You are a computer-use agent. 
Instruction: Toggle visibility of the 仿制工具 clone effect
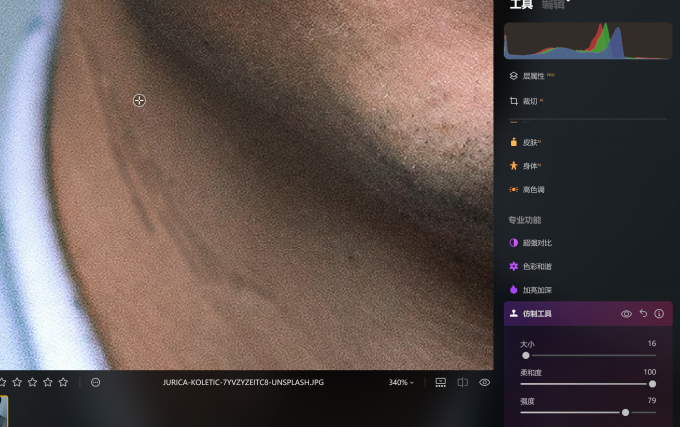click(x=626, y=314)
